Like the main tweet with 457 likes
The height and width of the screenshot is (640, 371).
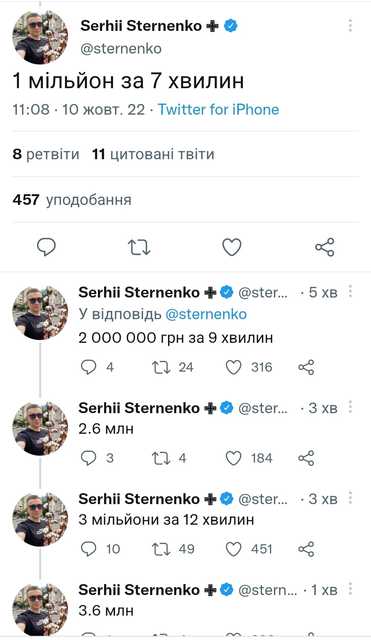231,247
